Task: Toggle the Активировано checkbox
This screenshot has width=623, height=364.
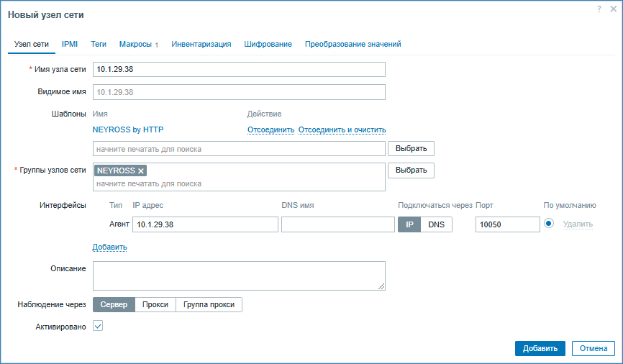Action: point(99,326)
